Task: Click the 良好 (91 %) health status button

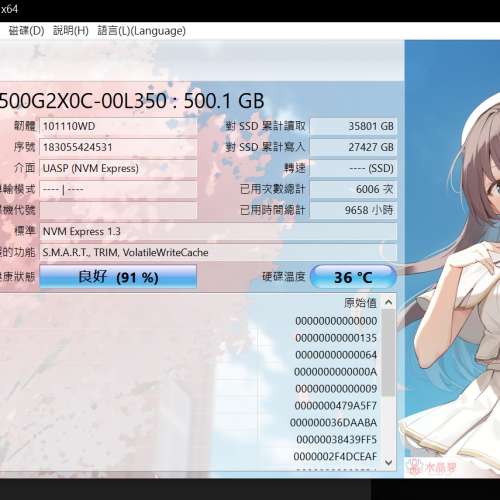Action: 118,277
